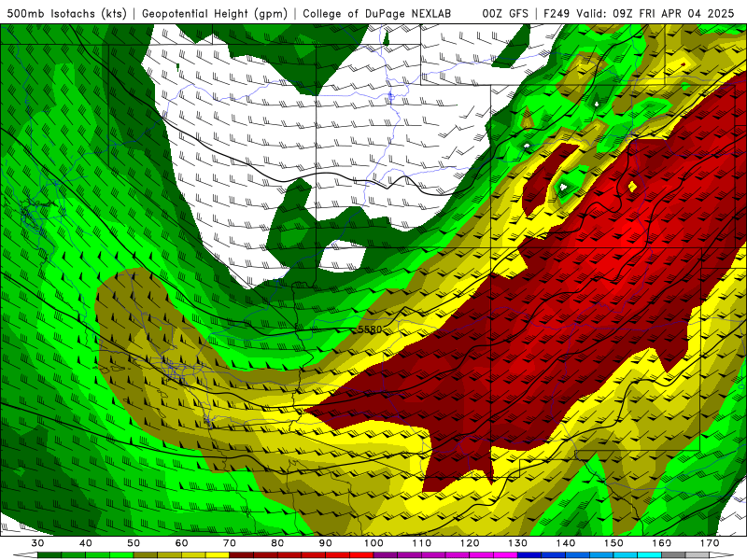Click the '160' legend value
Image resolution: width=747 pixels, height=560 pixels.
coord(662,543)
